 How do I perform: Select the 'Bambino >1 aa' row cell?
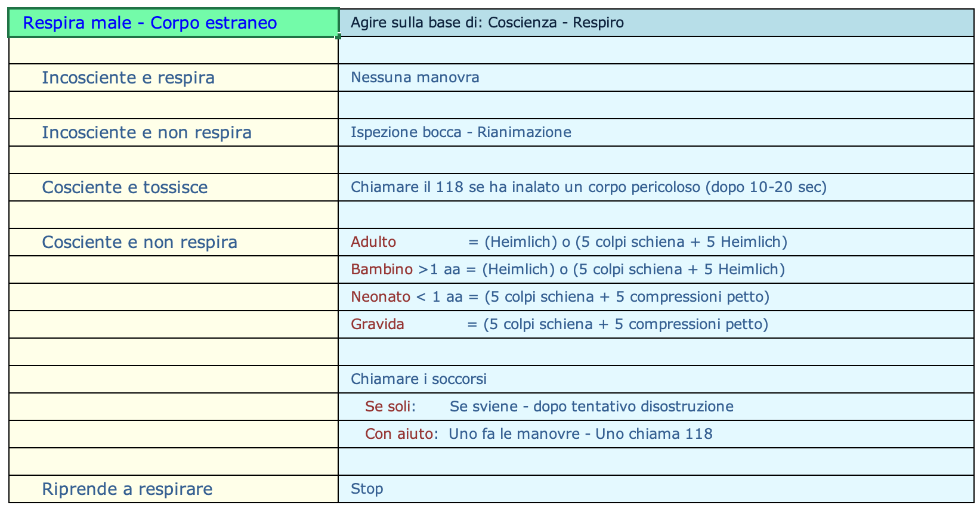tap(656, 270)
